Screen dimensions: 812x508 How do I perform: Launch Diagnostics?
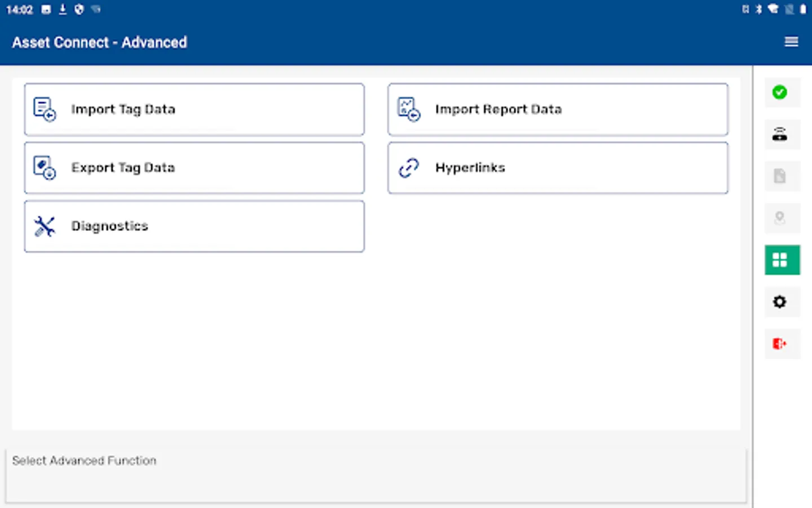194,226
